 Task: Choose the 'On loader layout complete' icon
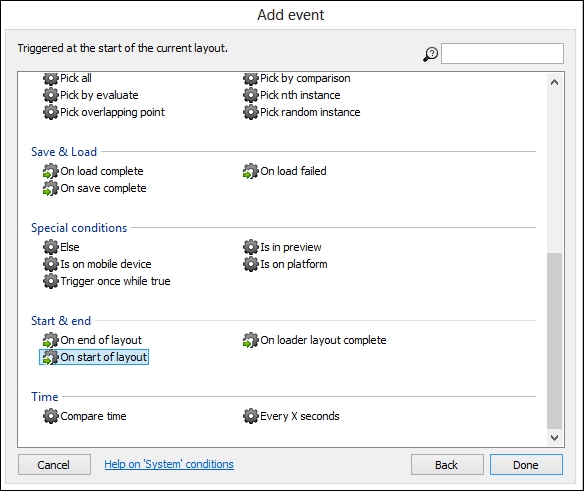pos(250,340)
